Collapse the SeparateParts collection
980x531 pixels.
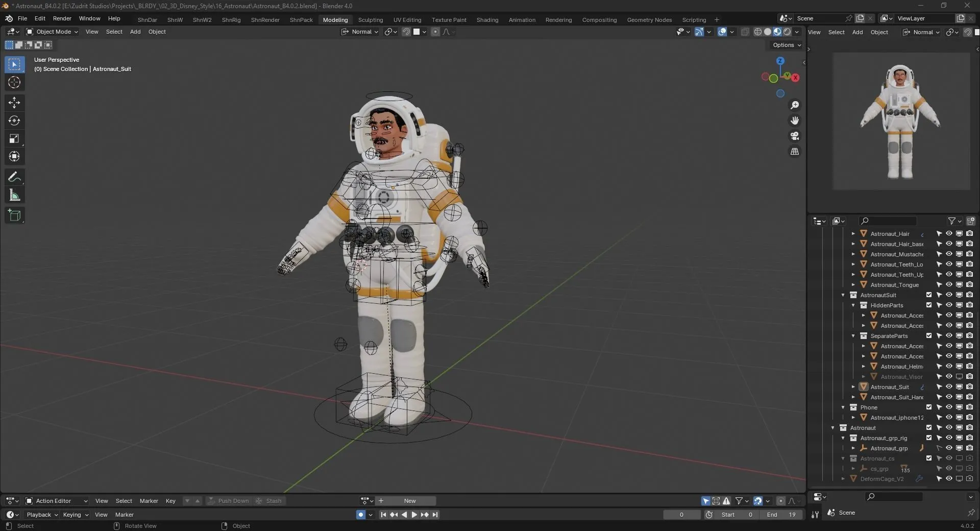(853, 335)
